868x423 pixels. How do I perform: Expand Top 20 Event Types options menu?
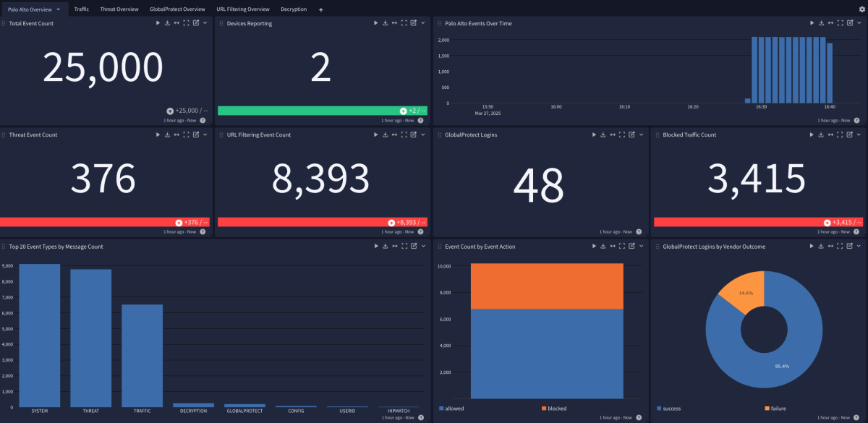point(422,246)
